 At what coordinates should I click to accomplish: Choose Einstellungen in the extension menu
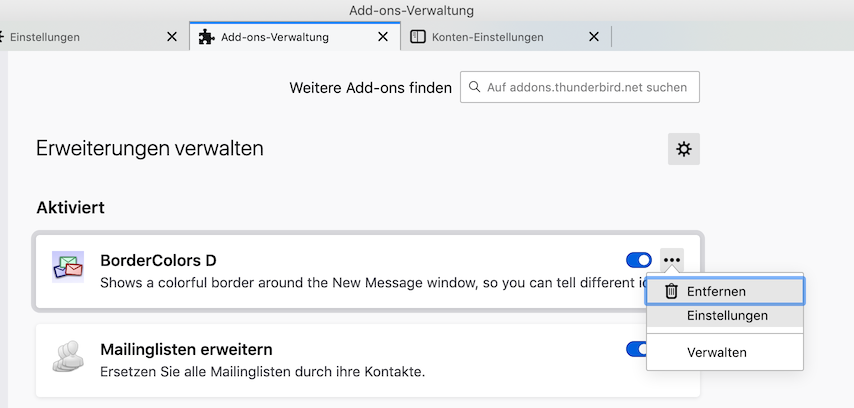(727, 315)
